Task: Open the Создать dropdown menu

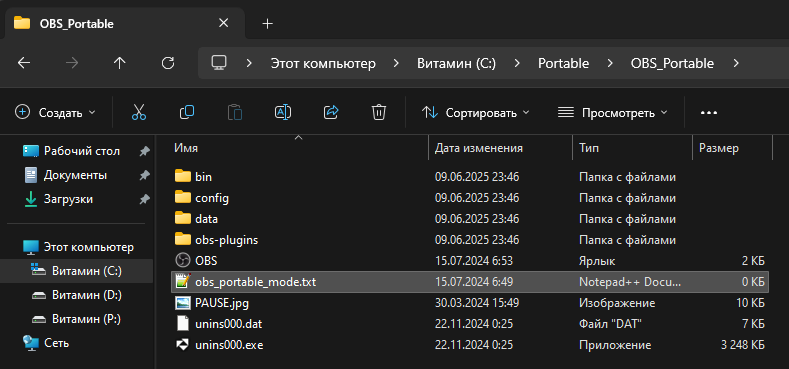Action: click(55, 112)
